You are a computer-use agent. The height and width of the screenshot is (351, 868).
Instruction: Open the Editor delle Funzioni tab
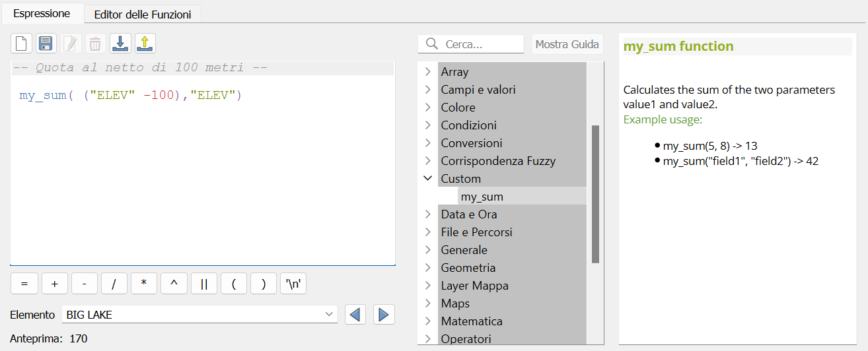pos(143,14)
